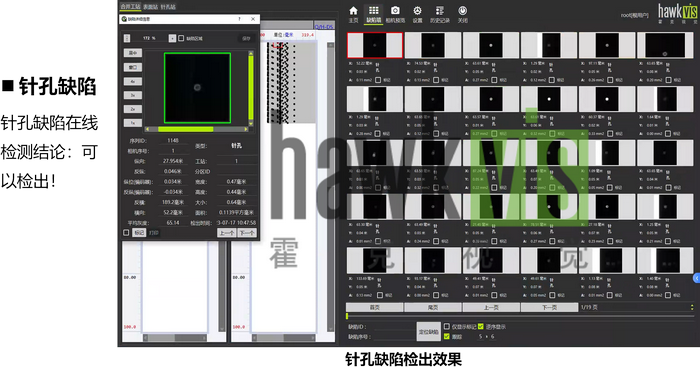
Task: Select the first red-bordered defect thumbnail
Action: [375, 45]
